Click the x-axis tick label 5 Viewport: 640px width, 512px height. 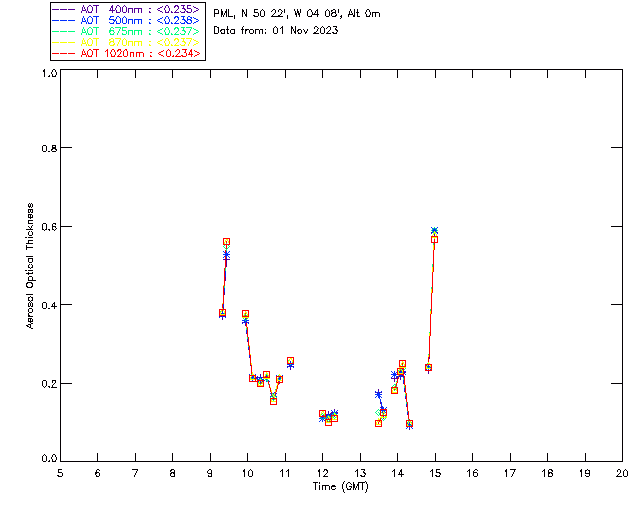[x=60, y=473]
